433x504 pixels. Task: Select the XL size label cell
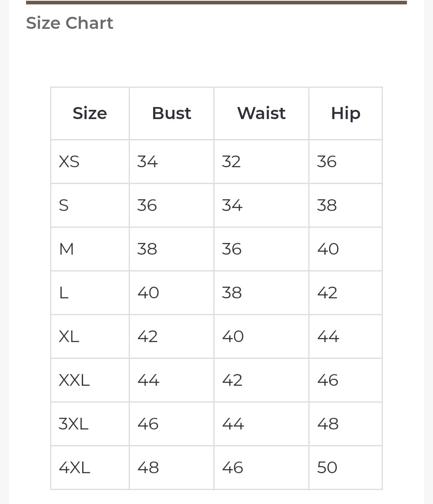pos(69,336)
